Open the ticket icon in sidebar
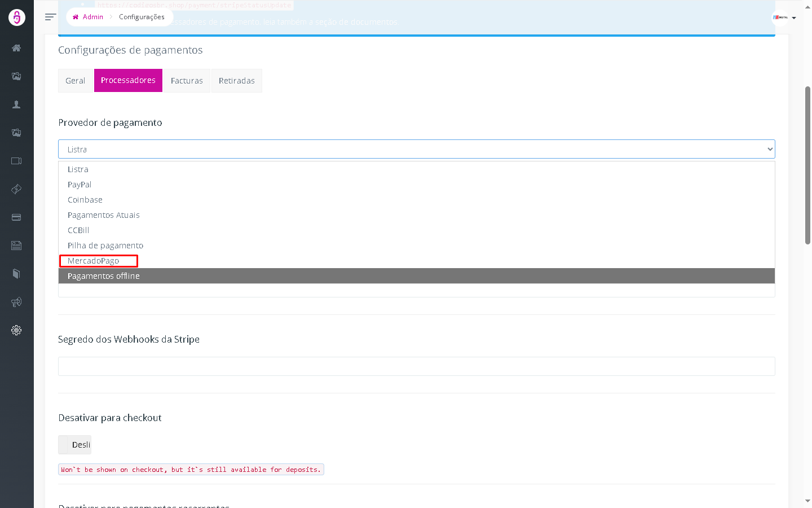The image size is (812, 508). click(x=16, y=189)
